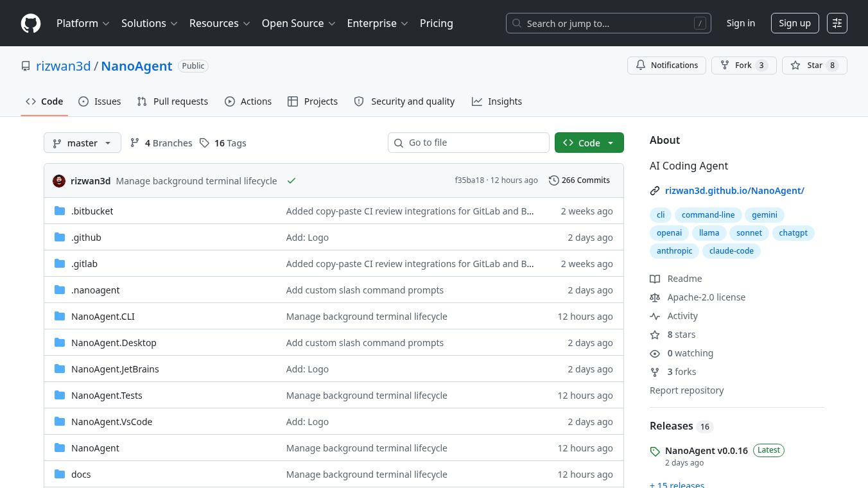Open rizwan3d.github.io/NanoAgent website link
This screenshot has width=868, height=488.
tap(734, 191)
